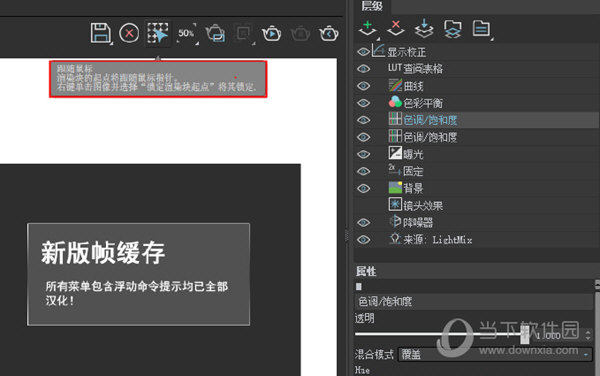The height and width of the screenshot is (376, 600).
Task: Toggle eye for 来源: LightMix layer
Action: 363,240
